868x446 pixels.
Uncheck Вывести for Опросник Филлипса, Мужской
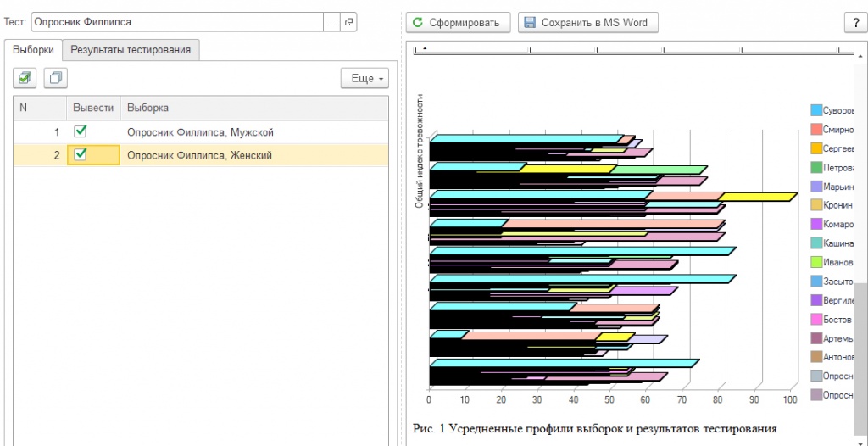81,131
